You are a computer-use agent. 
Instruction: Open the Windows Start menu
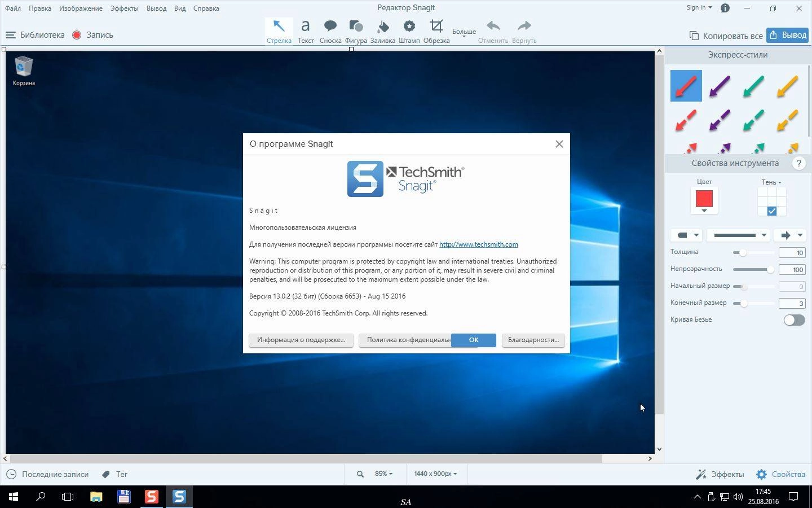pyautogui.click(x=14, y=497)
